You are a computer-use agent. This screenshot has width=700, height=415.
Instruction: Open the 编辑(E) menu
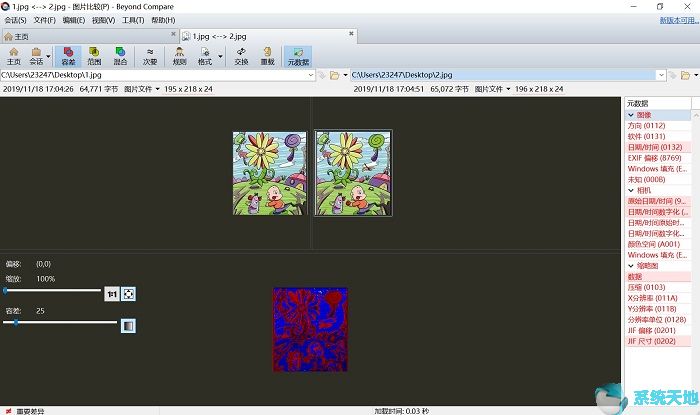click(x=74, y=20)
